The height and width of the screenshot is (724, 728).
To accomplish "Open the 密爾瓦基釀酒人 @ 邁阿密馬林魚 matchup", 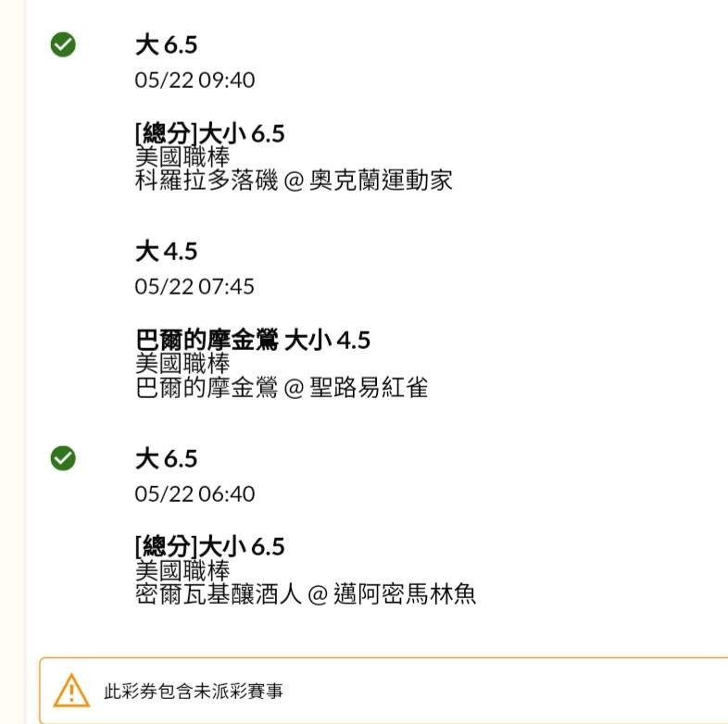I will [x=306, y=593].
